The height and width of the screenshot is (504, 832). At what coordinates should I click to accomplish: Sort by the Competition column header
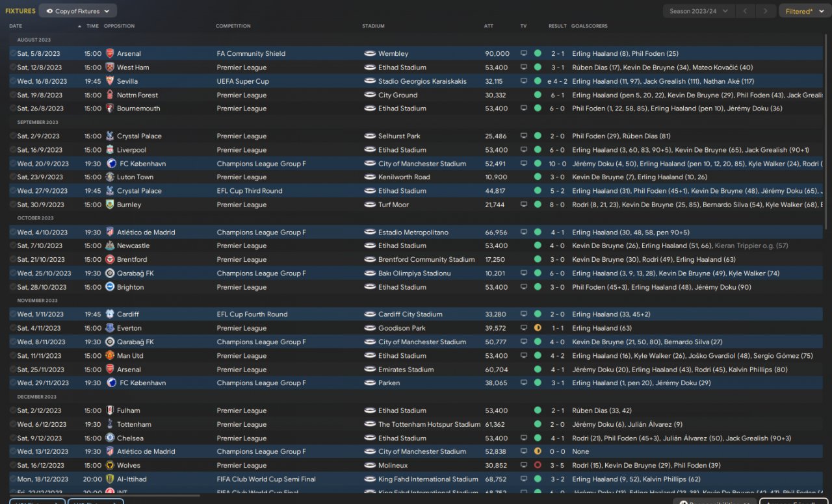[233, 26]
